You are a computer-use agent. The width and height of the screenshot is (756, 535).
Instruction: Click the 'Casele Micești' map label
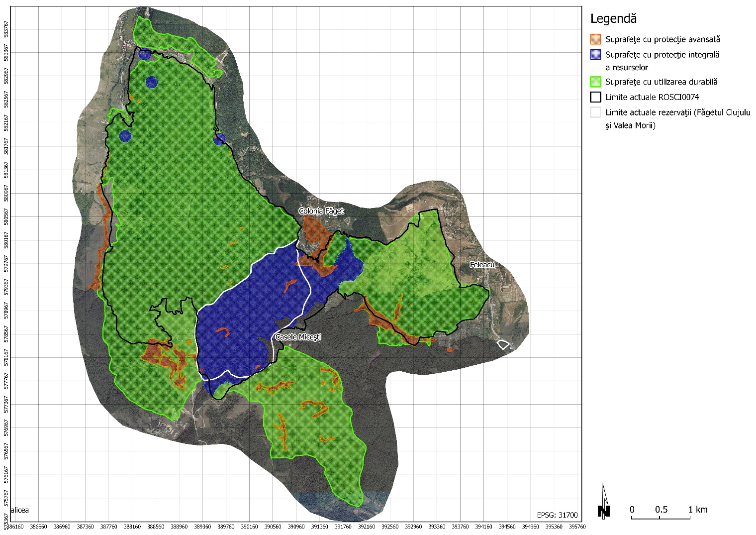tap(298, 337)
